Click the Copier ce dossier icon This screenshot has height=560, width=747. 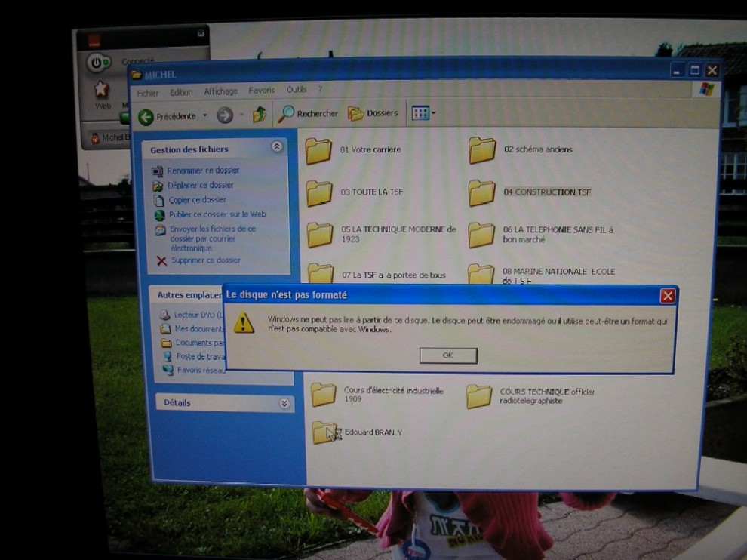158,201
